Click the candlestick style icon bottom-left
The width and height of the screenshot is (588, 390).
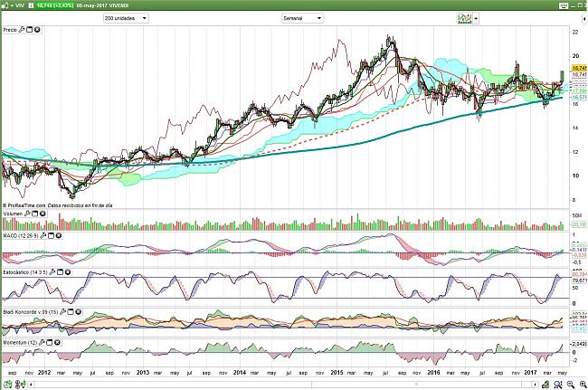point(21,385)
